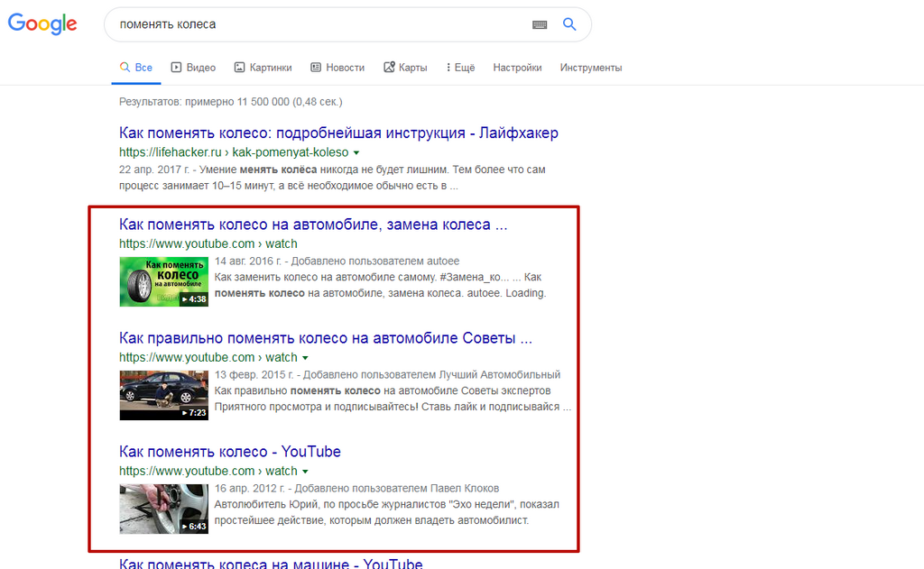This screenshot has width=924, height=569.
Task: Select the Все tab
Action: click(136, 68)
